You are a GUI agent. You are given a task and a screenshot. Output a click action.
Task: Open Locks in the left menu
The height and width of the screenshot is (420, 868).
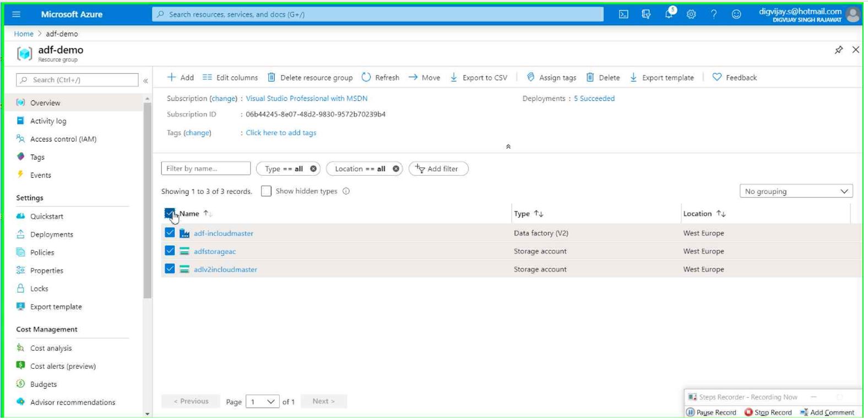(x=39, y=289)
